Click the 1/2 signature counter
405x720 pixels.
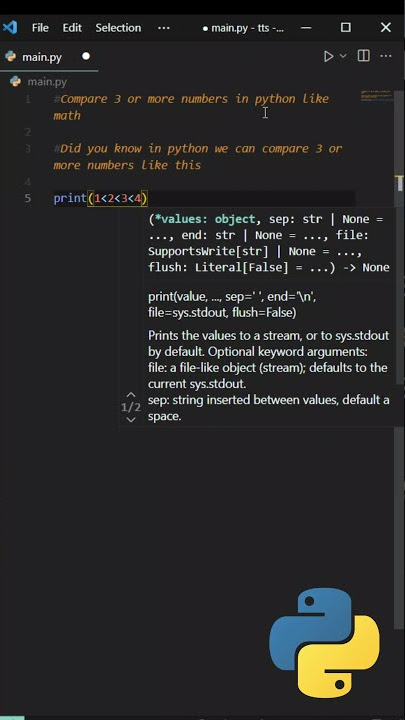(131, 407)
